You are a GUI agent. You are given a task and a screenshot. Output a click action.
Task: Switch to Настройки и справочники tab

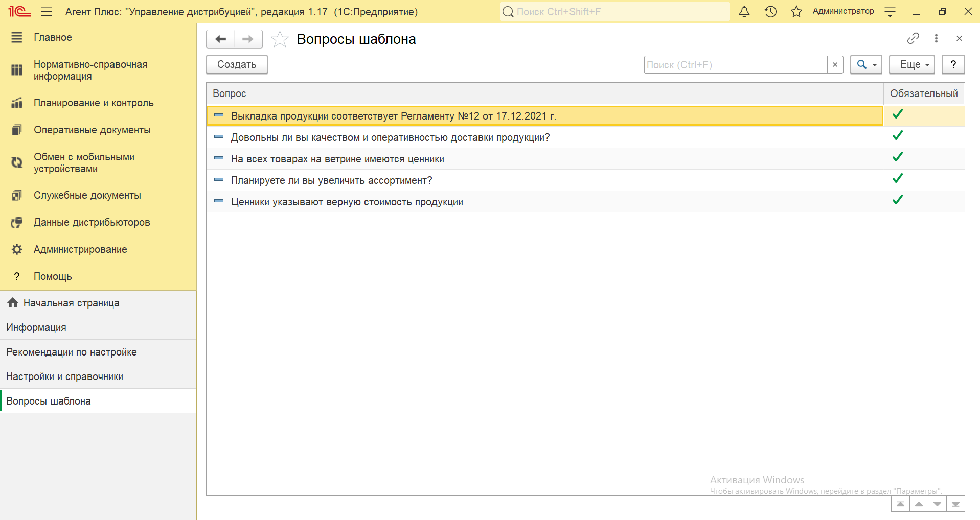64,376
